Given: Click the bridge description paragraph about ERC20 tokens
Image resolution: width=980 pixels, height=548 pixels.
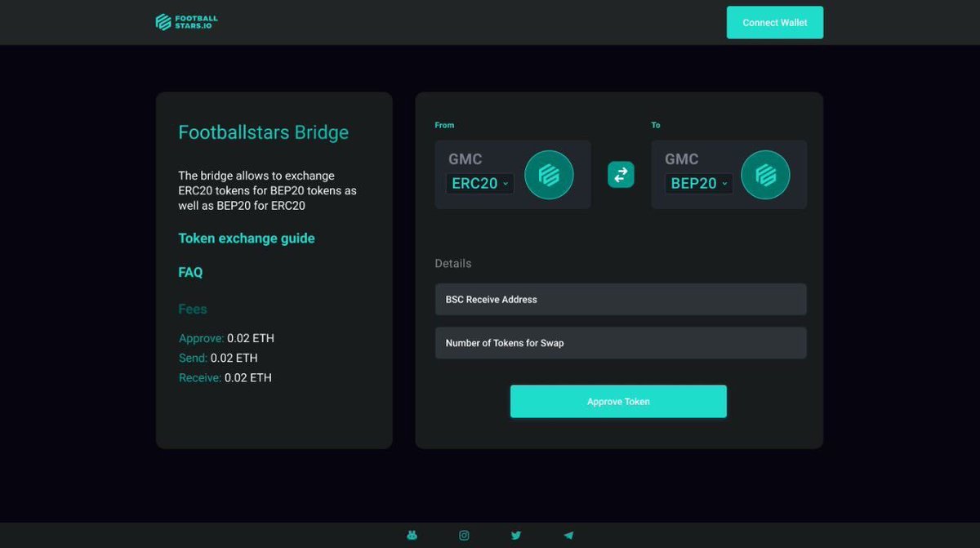Looking at the screenshot, I should click(268, 190).
